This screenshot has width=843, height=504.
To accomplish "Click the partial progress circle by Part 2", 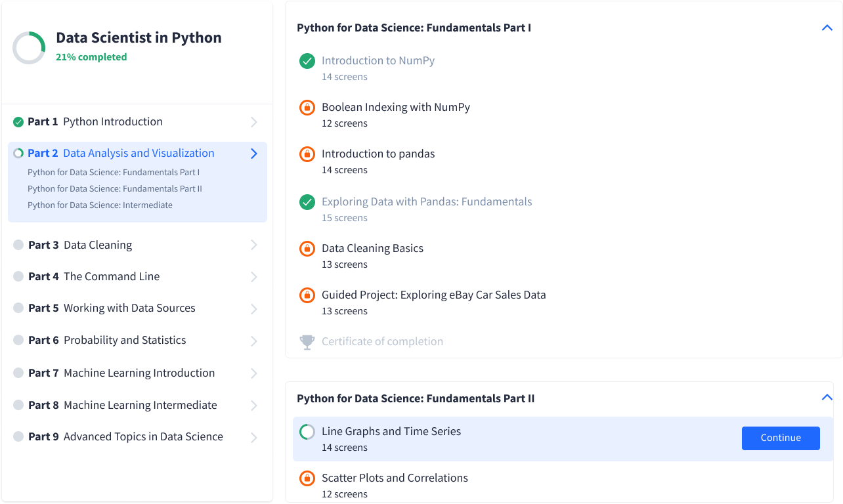I will (x=18, y=154).
